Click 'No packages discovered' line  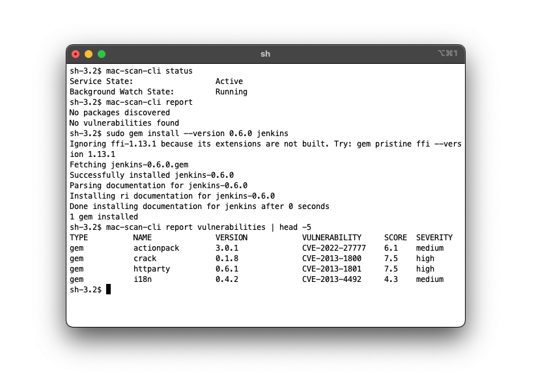click(120, 113)
